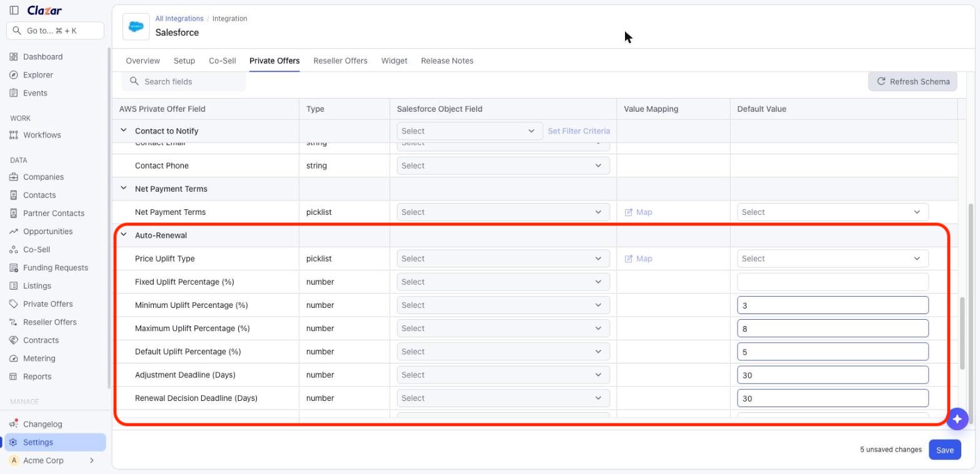
Task: Click the Listings icon
Action: 14,285
